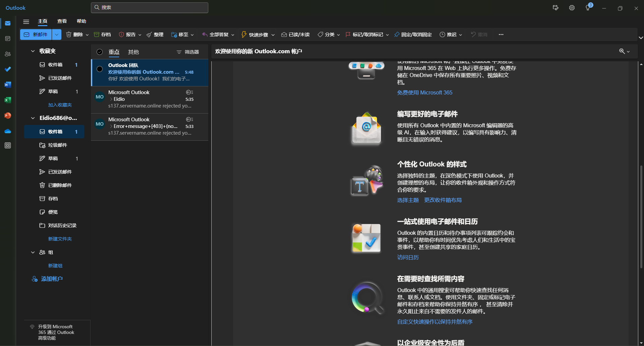Open the 删除 dropdown arrow

tap(87, 35)
